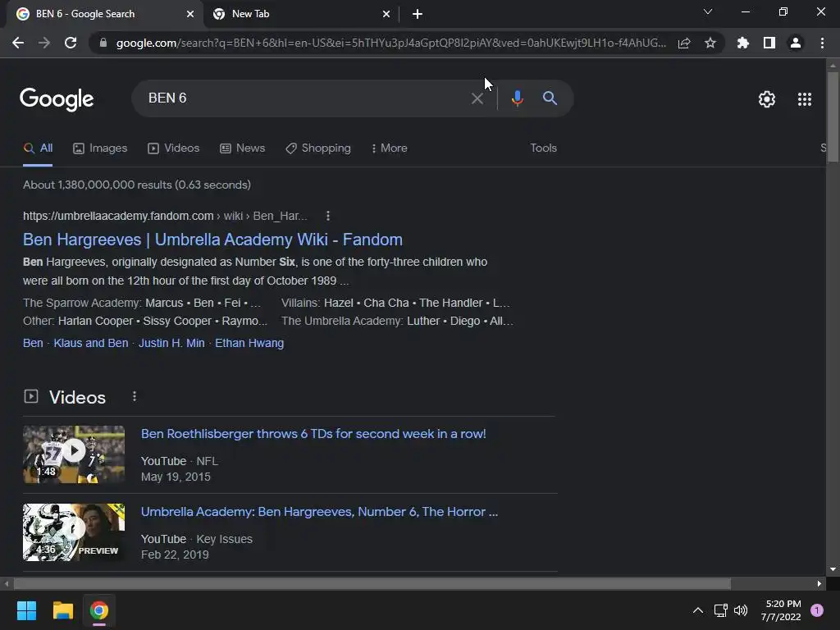
Task: Play the Umbrella Academy Horror video thumbnail
Action: click(x=74, y=532)
